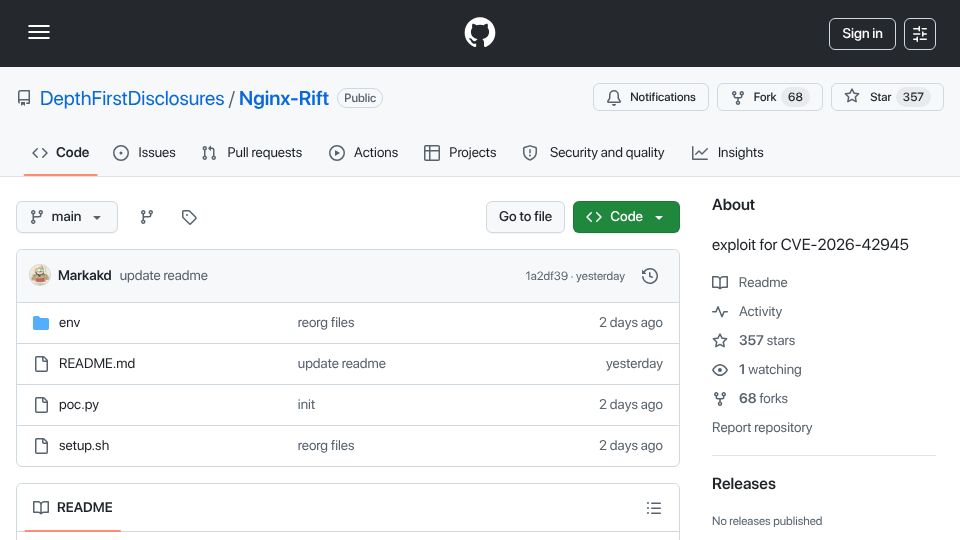
Task: Open latest commit message update readme
Action: coord(163,276)
